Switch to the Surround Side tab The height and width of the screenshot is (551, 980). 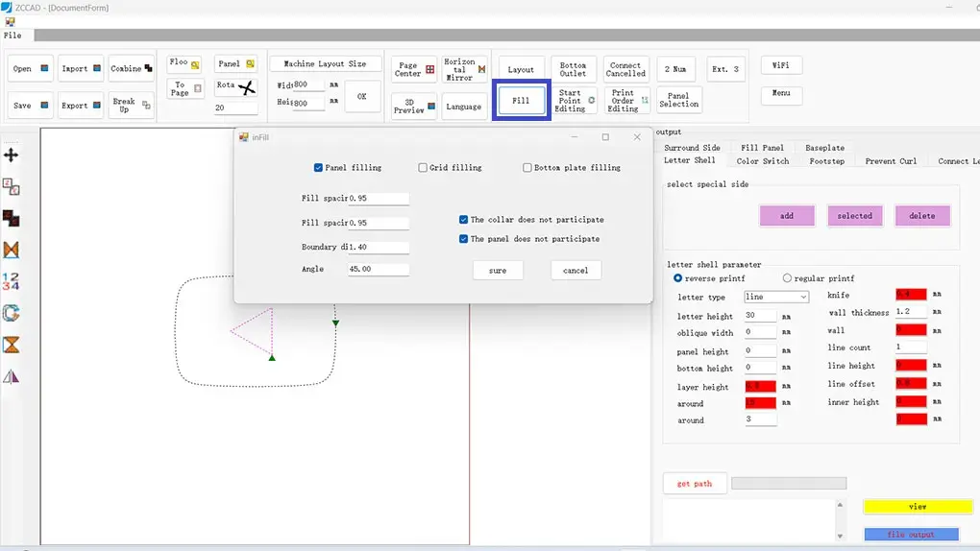tap(692, 148)
